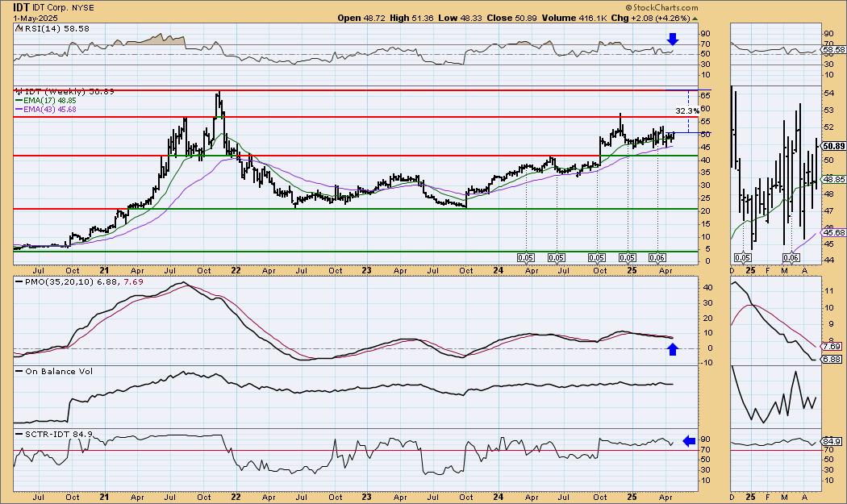
Task: Click the PMO legend line icon
Action: click(x=19, y=282)
